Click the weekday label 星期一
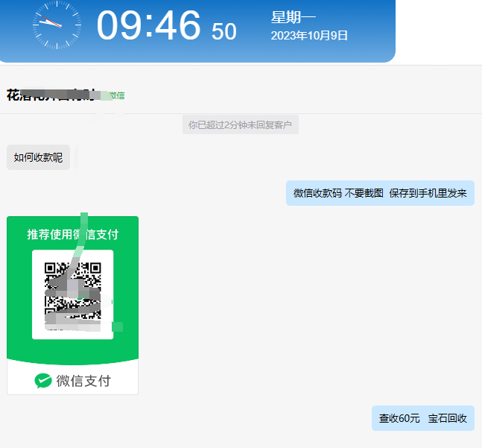This screenshot has width=482, height=448. pos(294,17)
